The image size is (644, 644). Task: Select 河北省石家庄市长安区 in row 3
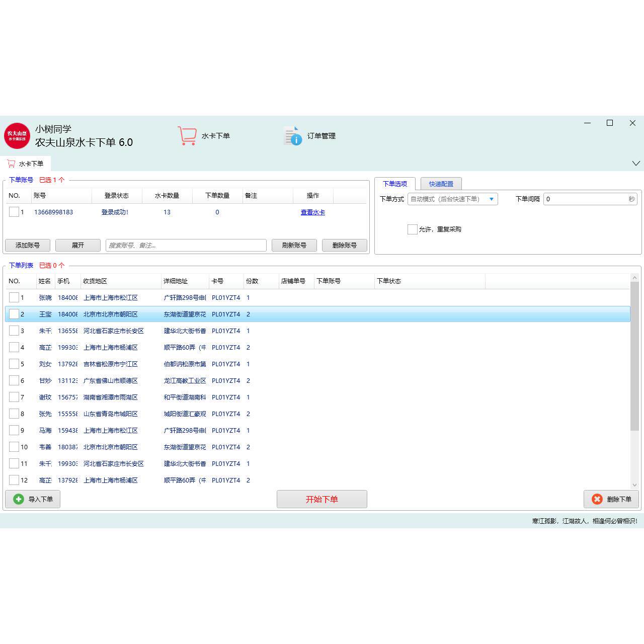114,331
